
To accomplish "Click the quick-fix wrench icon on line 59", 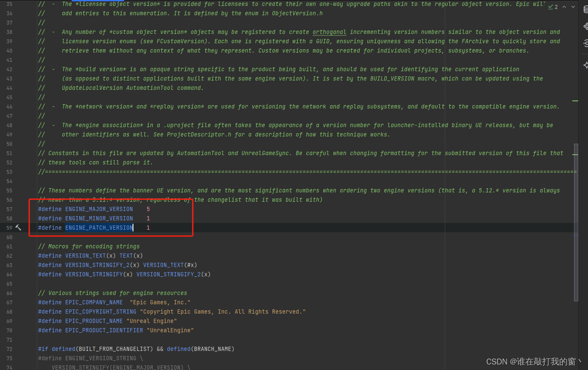I will tap(18, 228).
